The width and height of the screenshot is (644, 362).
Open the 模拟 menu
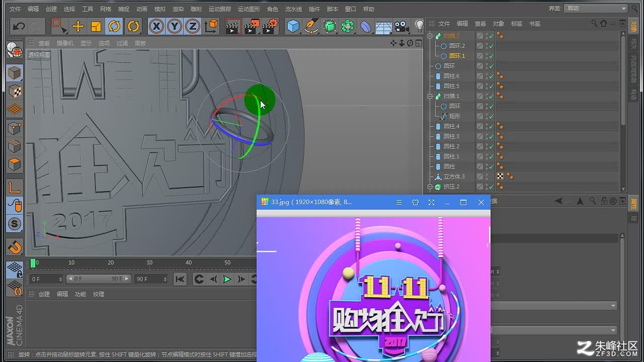[160, 9]
